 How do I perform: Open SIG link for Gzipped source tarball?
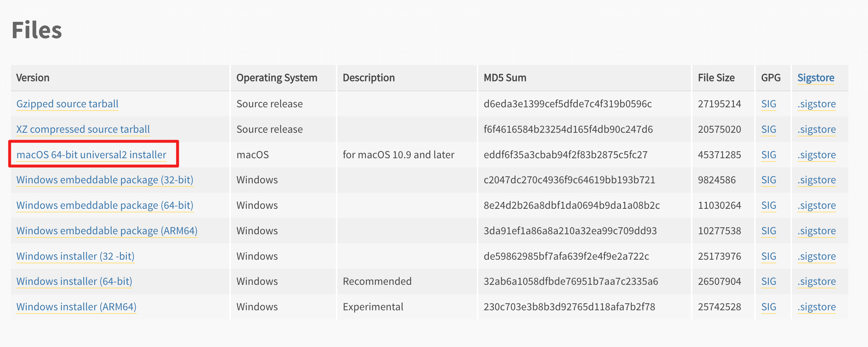tap(768, 104)
